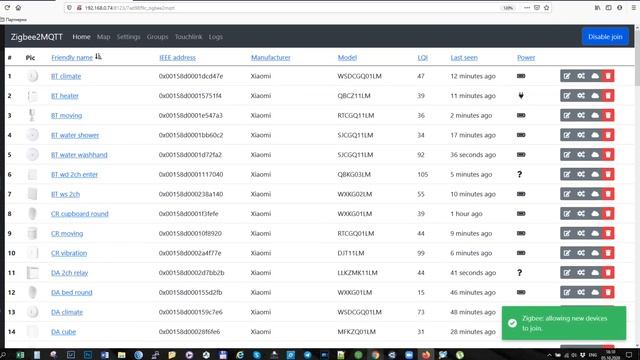Image resolution: width=640 pixels, height=360 pixels.
Task: Open the Logs page
Action: (x=216, y=37)
